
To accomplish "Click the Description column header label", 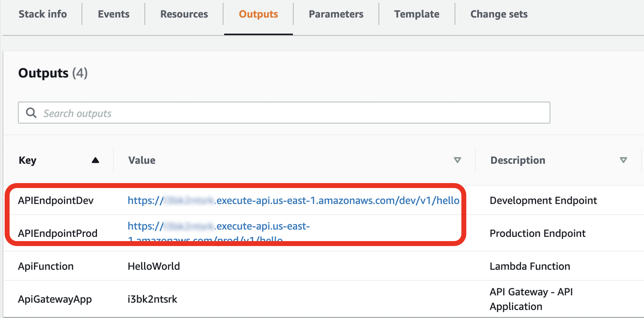I will (517, 160).
